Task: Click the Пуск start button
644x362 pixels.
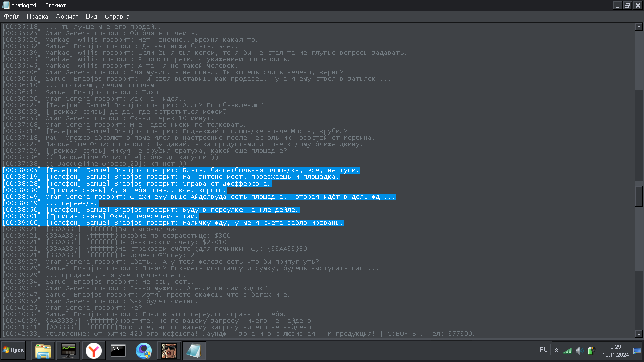Action: [x=14, y=350]
